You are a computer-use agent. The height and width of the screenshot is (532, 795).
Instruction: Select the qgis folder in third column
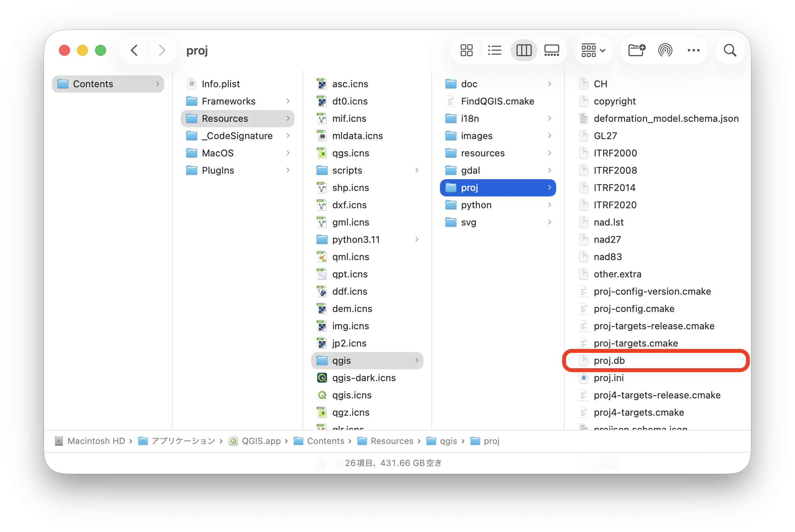(367, 361)
